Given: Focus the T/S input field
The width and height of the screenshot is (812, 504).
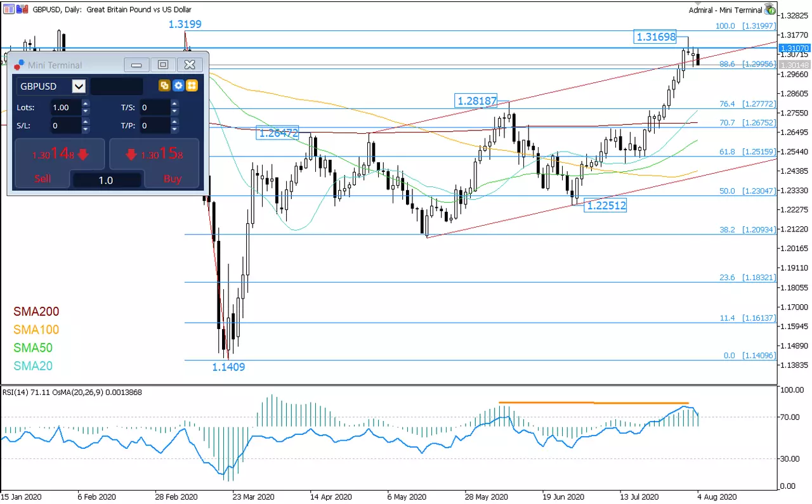Looking at the screenshot, I should 154,108.
